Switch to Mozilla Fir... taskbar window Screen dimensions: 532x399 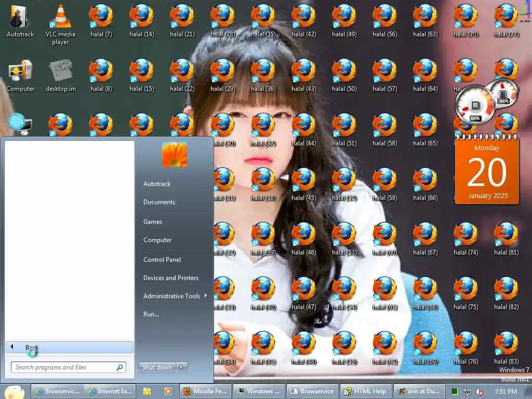[x=205, y=392]
